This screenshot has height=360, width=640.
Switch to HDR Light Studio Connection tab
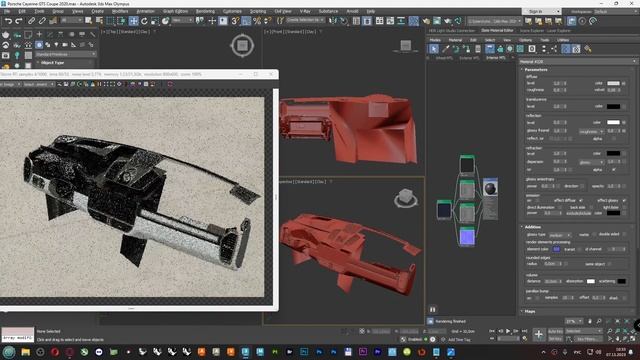(451, 31)
